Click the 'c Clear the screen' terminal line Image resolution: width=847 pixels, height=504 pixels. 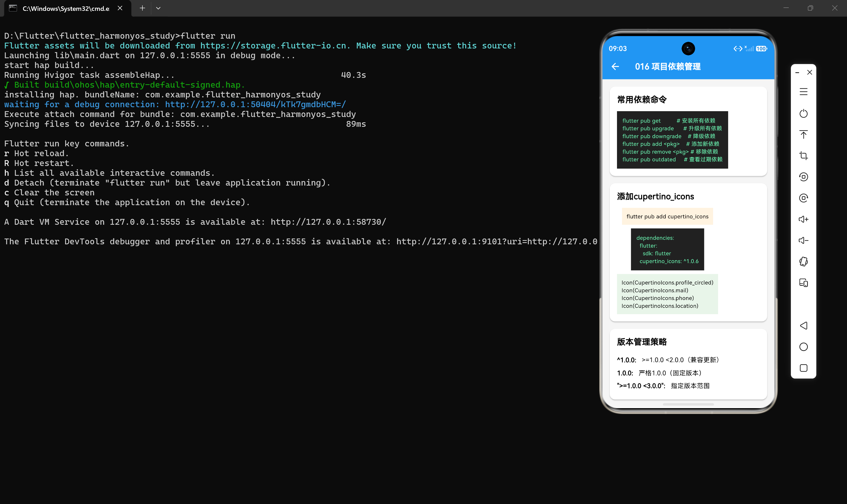coord(49,192)
